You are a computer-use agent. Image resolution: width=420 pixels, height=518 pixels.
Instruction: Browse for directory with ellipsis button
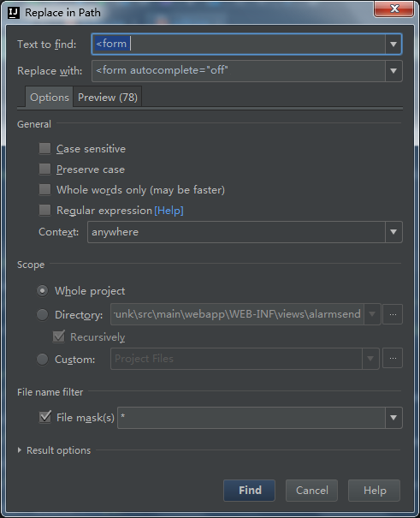[x=393, y=314]
